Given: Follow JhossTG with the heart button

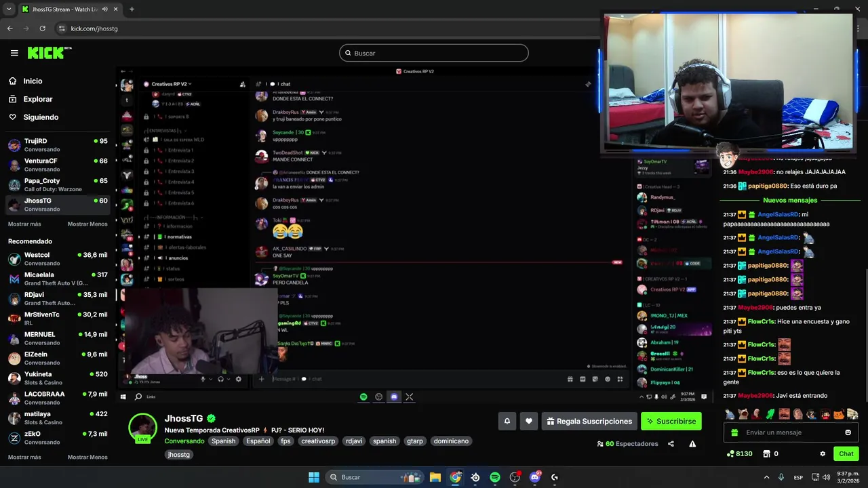Looking at the screenshot, I should (529, 421).
